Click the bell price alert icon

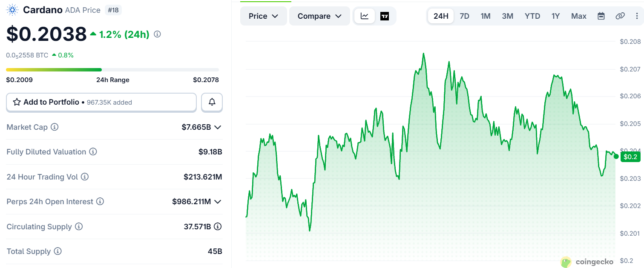point(212,102)
